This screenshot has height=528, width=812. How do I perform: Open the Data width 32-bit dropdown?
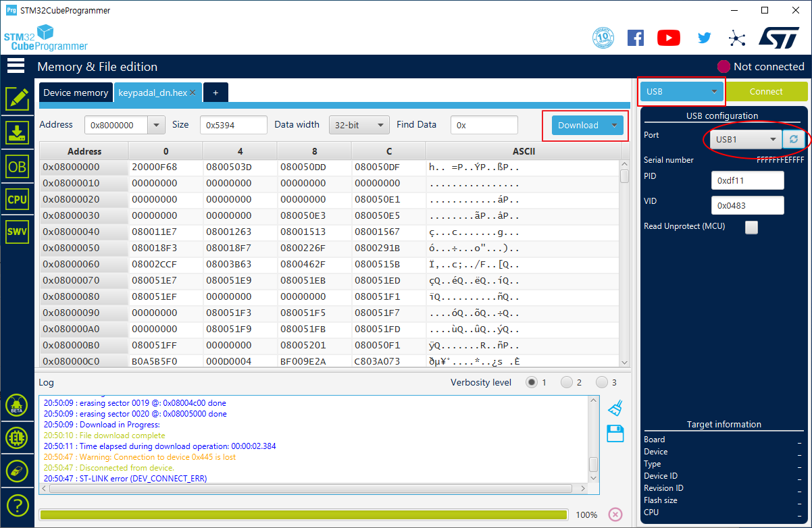pyautogui.click(x=359, y=125)
